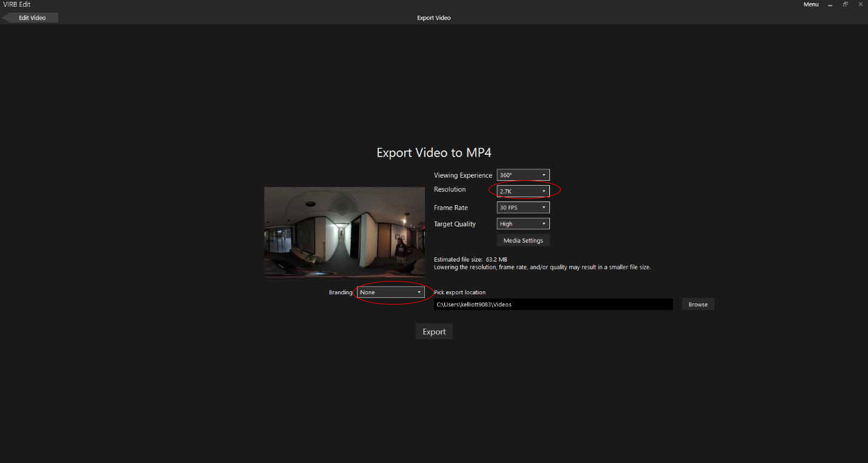Screen dimensions: 868x463
Task: Click the Media Settings button
Action: tap(523, 240)
